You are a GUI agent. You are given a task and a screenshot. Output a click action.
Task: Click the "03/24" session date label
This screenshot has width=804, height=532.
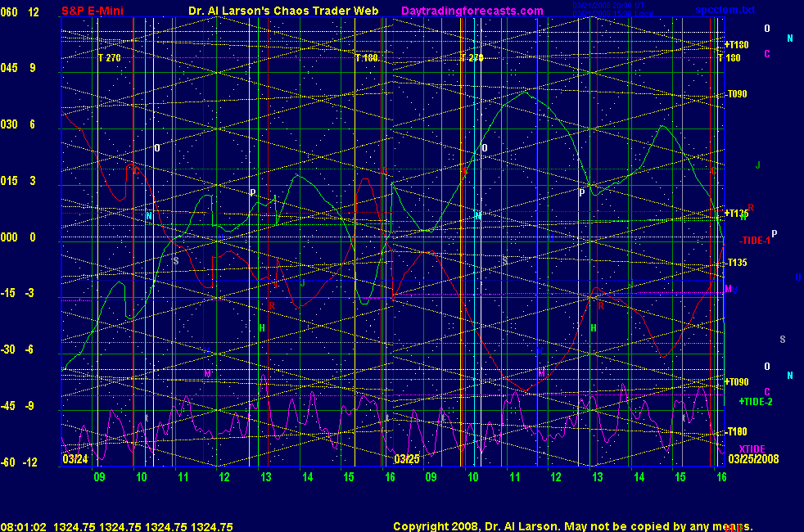tap(75, 458)
